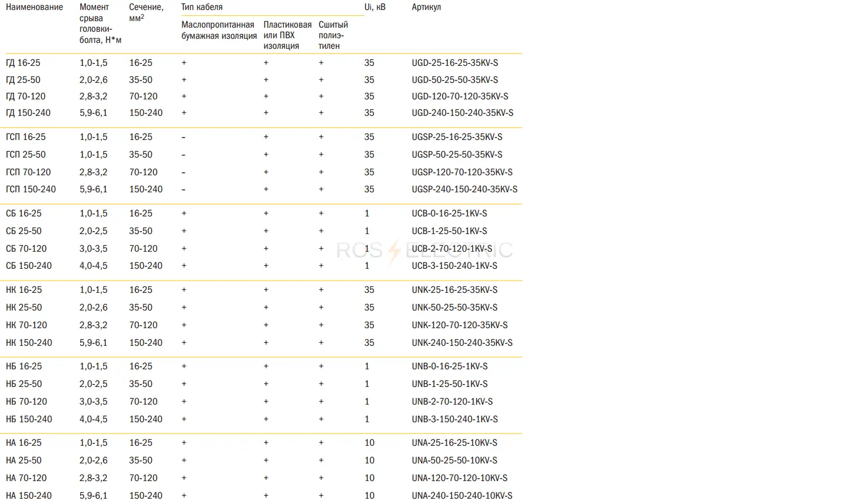This screenshot has height=504, width=850.
Task: Click article 'UNA-240-150-240-10KV-S'
Action: pyautogui.click(x=462, y=496)
